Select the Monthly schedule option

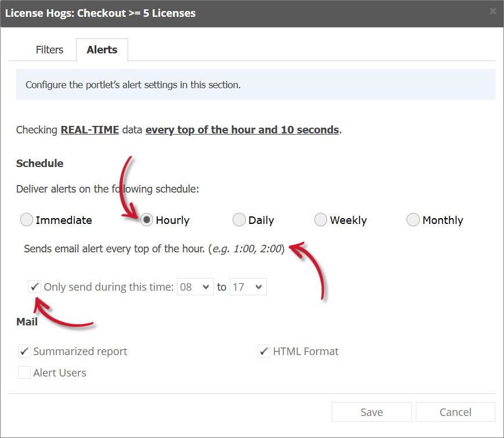[413, 220]
